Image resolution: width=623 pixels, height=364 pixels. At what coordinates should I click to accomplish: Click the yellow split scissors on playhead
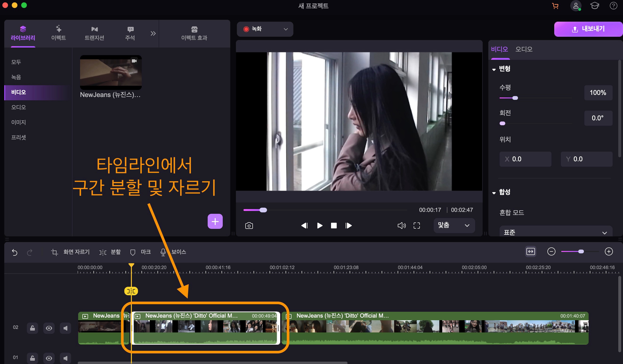[x=131, y=291]
